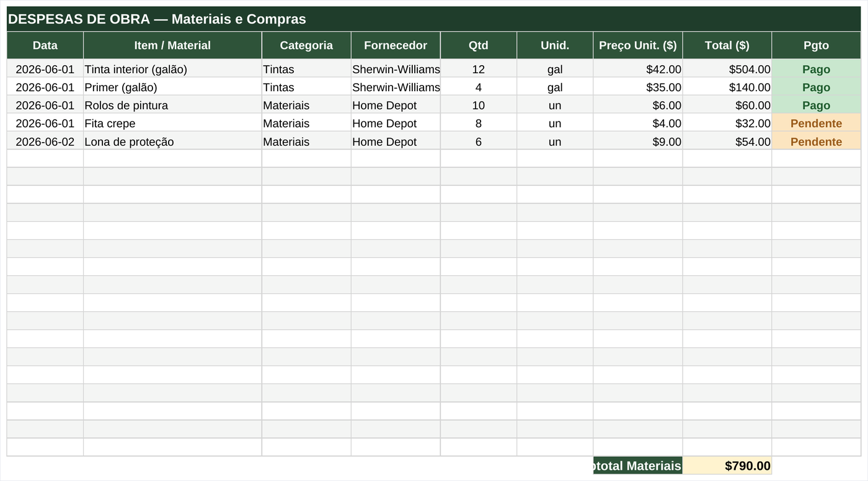Select 'Tintas' category in Tinta interior row
The width and height of the screenshot is (868, 481).
(306, 69)
